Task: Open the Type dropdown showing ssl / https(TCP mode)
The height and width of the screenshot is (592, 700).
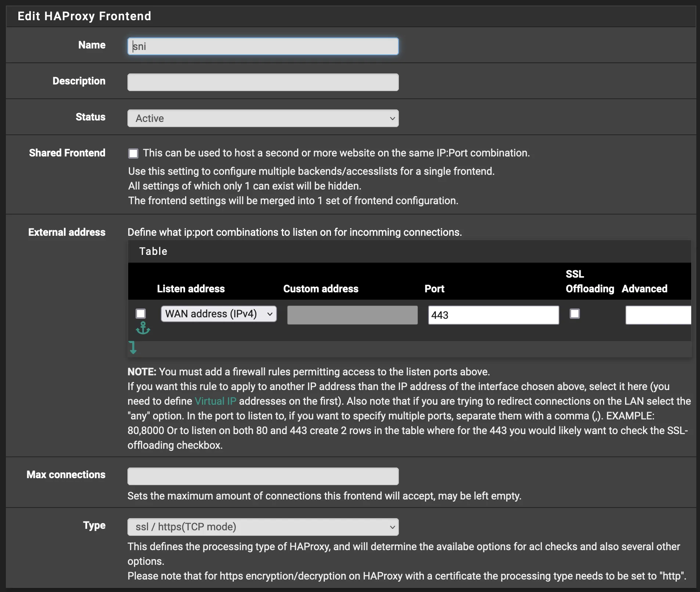Action: 262,527
